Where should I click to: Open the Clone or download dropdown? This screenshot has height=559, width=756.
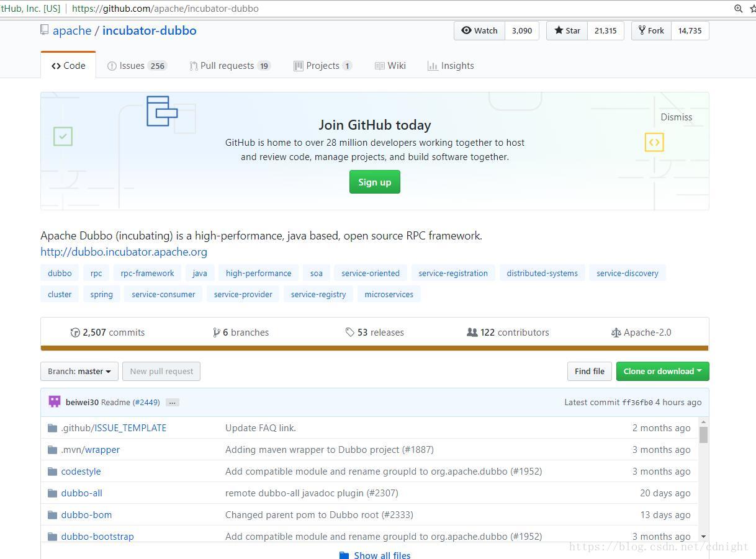click(x=662, y=371)
